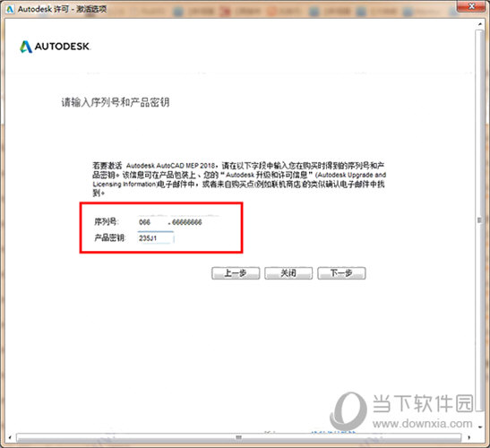Click the Autodesk AutoCAD MEP 2018 text

click(170, 166)
